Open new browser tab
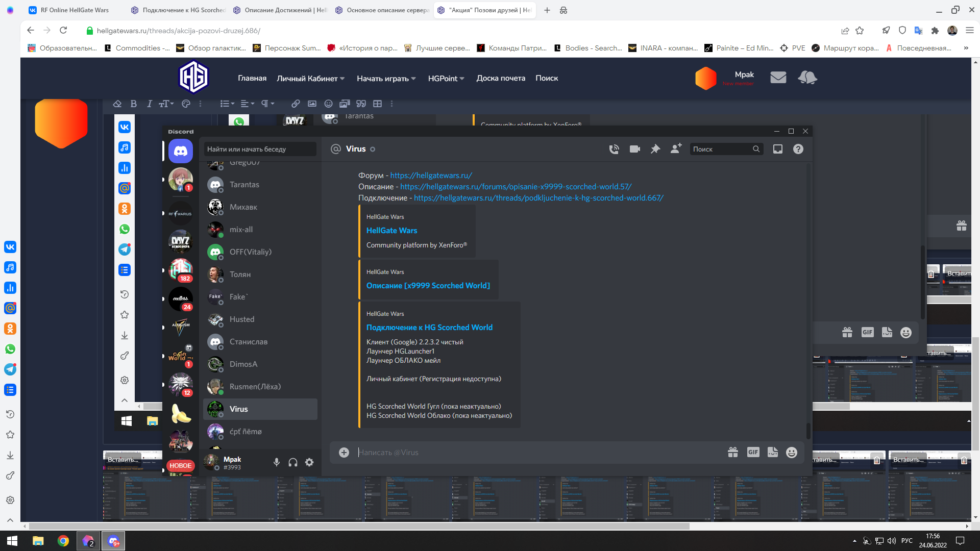 click(x=547, y=10)
